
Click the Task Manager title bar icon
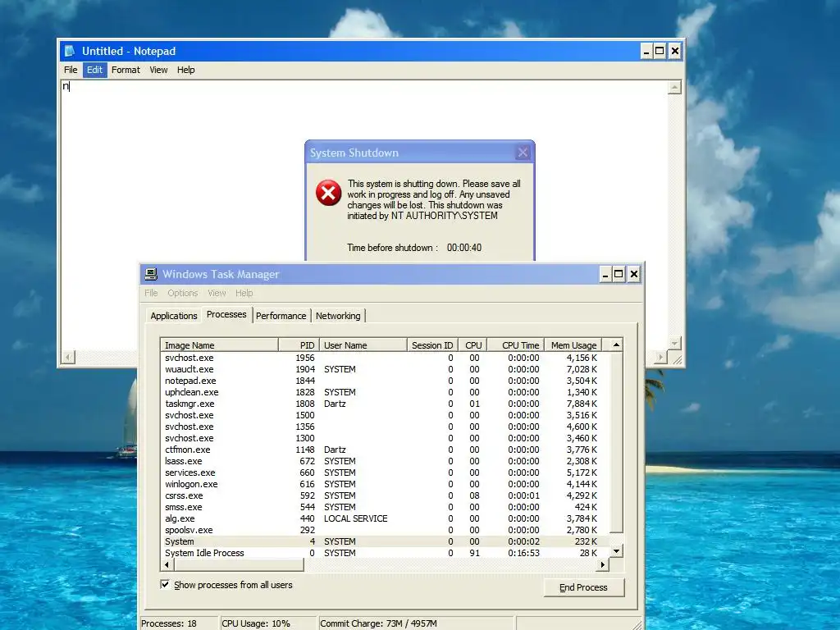[x=151, y=274]
